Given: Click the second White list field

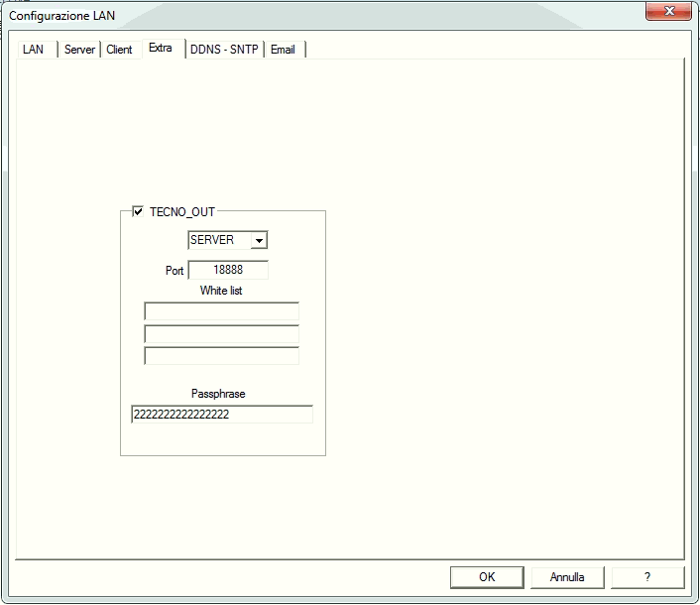Looking at the screenshot, I should click(x=221, y=334).
